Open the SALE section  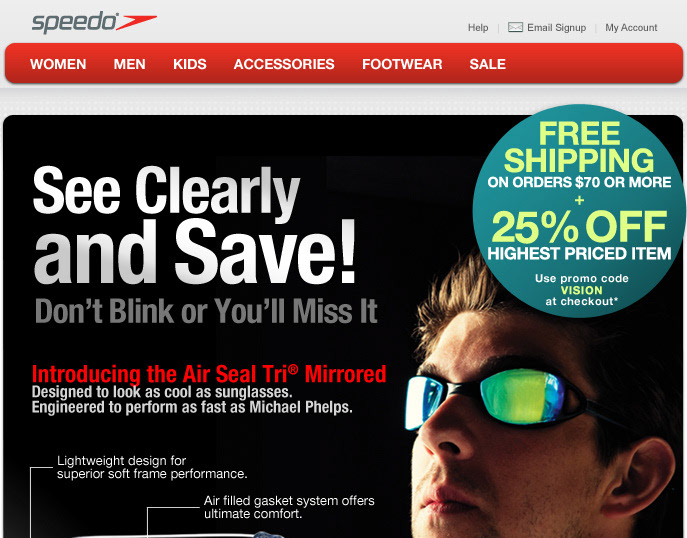tap(488, 64)
